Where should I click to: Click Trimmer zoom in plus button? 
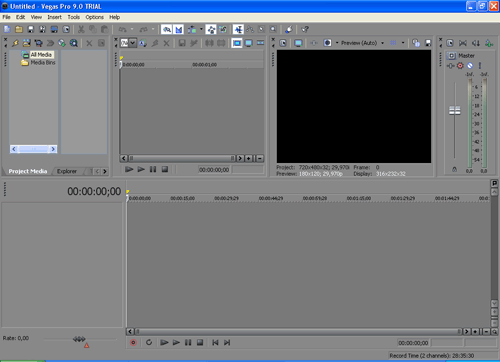pyautogui.click(x=249, y=158)
